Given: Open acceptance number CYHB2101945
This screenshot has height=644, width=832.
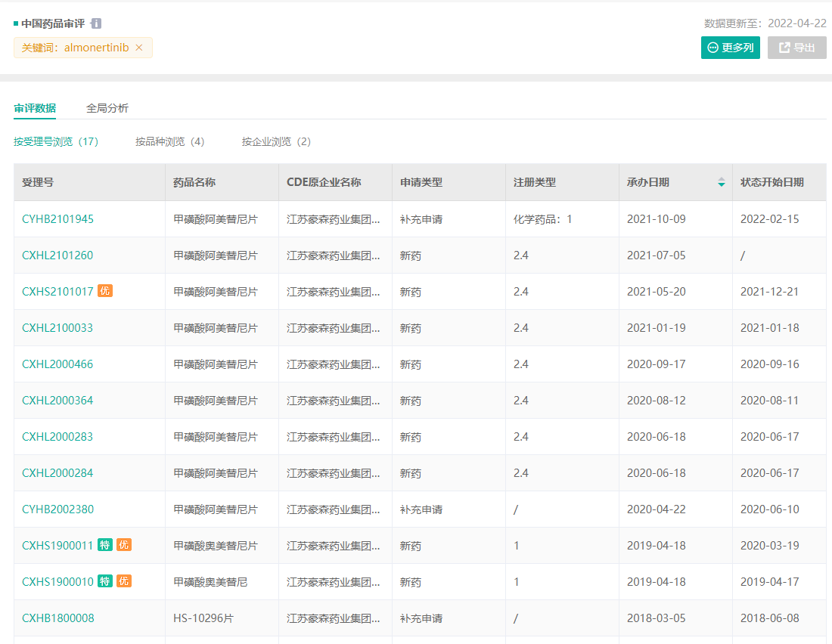Looking at the screenshot, I should (x=58, y=219).
